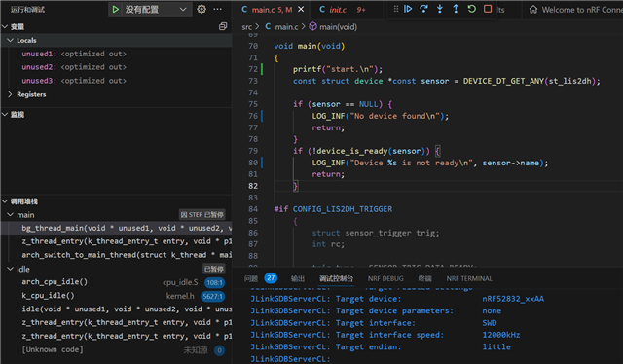Set breakpoint at line 72 gutter
The width and height of the screenshot is (623, 364).
pyautogui.click(x=239, y=69)
